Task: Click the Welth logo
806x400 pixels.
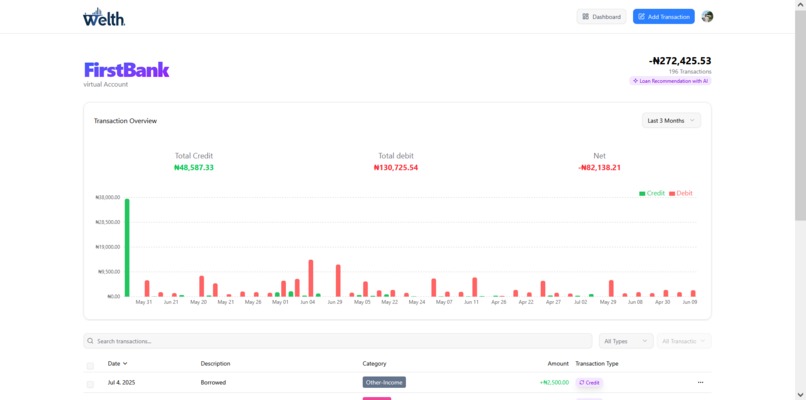Action: tap(104, 17)
